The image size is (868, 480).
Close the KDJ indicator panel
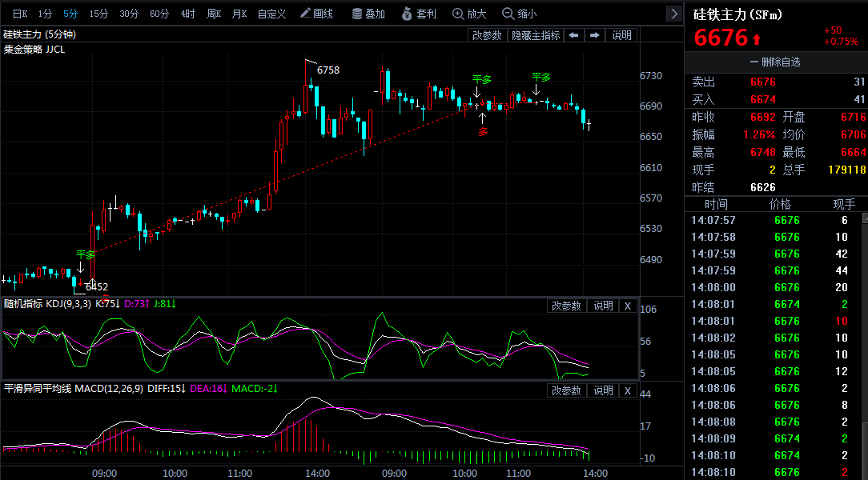pos(627,306)
